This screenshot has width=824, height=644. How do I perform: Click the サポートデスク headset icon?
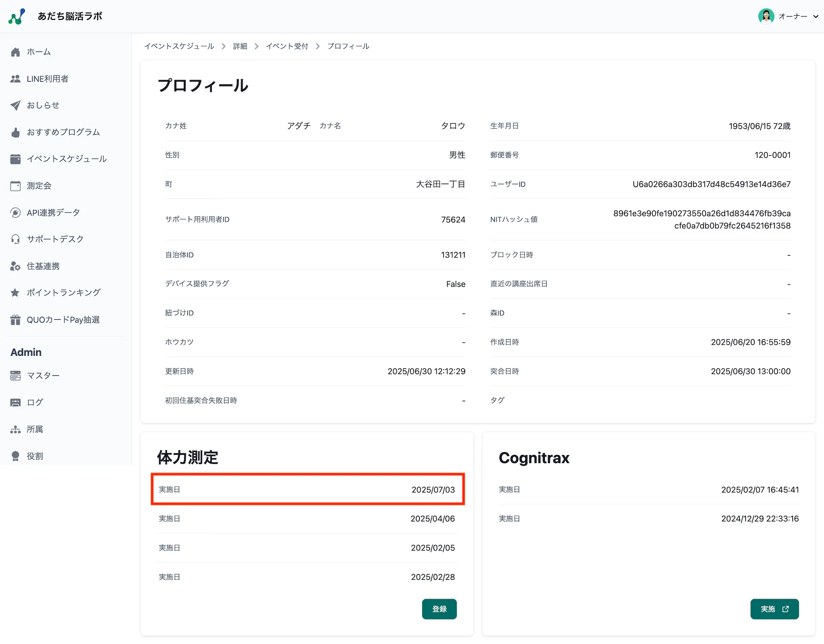tap(16, 239)
